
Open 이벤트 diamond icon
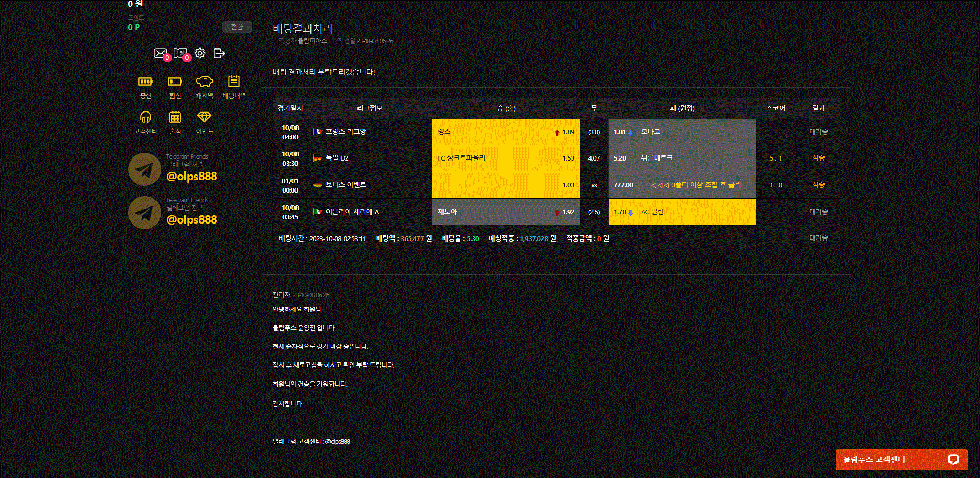point(205,118)
